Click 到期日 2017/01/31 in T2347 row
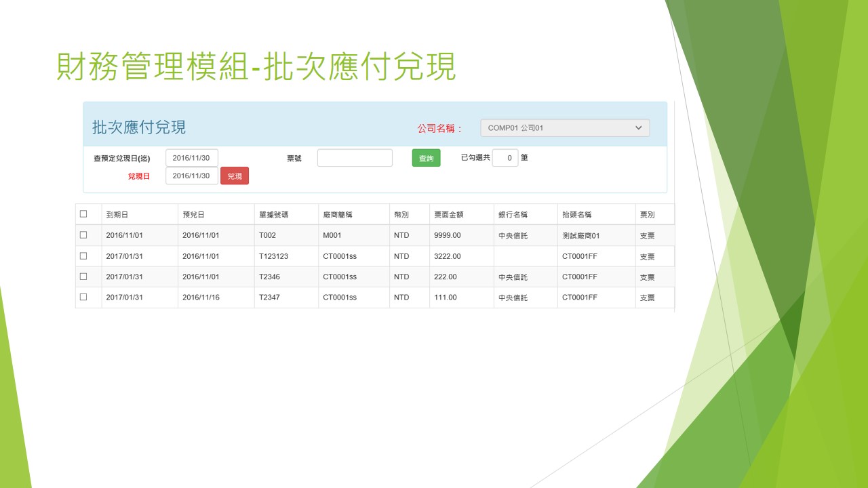This screenshot has width=868, height=488. point(125,298)
